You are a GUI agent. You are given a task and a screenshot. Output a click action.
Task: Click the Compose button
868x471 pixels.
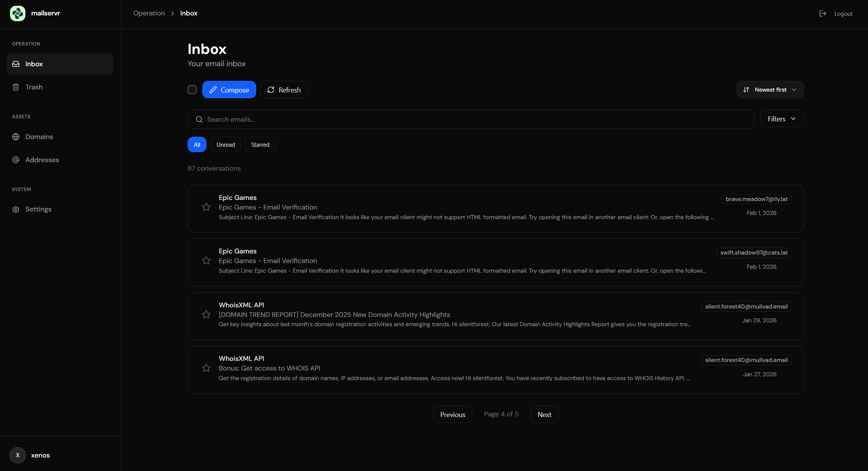(x=229, y=89)
